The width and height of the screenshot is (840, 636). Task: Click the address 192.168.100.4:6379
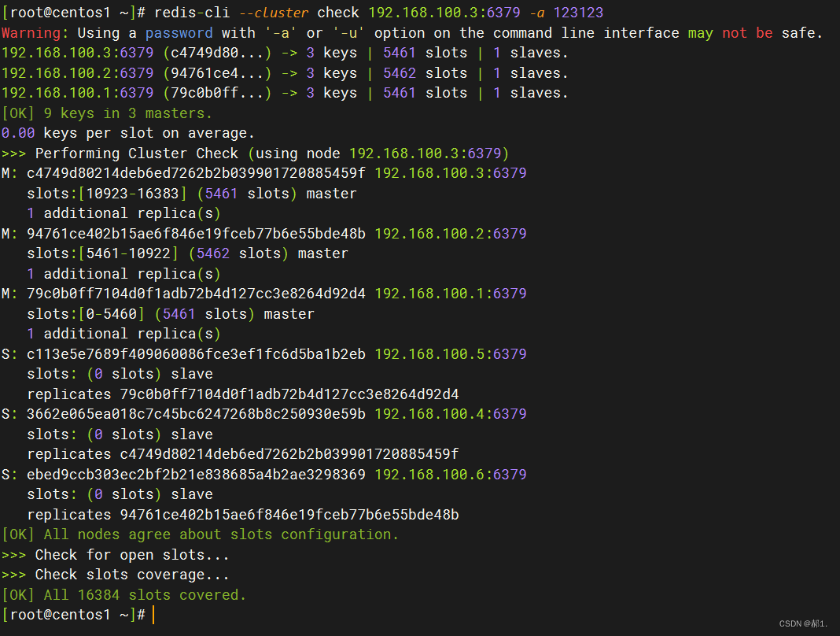coord(451,414)
